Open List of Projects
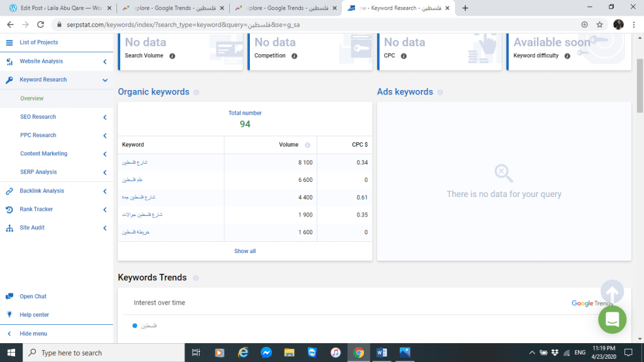Screen dimensions: 644x362 [38, 42]
